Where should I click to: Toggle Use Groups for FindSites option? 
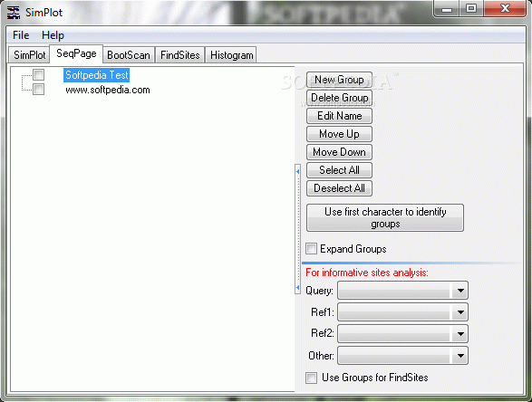[311, 378]
